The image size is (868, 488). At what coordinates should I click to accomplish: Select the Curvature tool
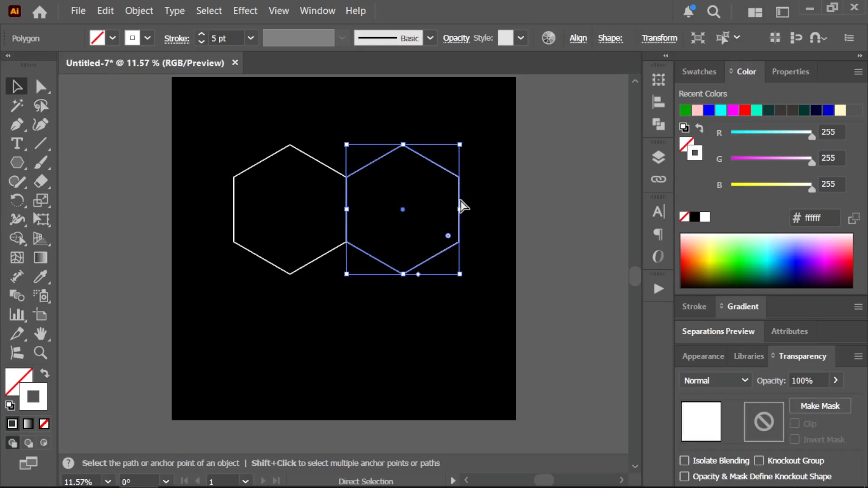tap(41, 125)
